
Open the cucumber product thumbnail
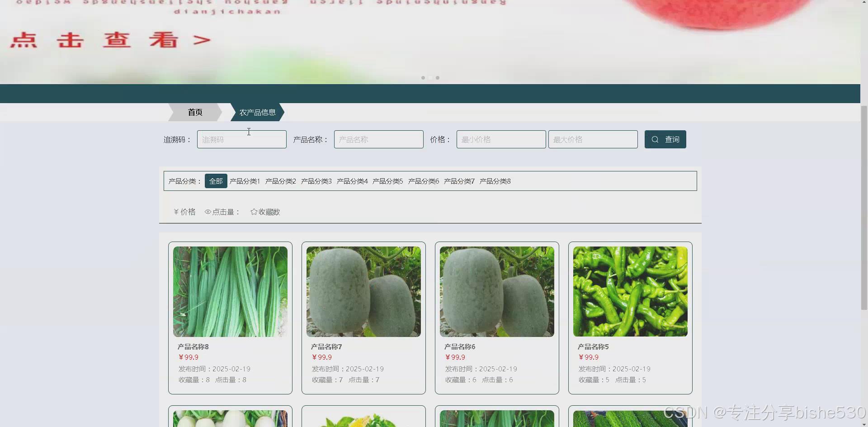pos(630,419)
